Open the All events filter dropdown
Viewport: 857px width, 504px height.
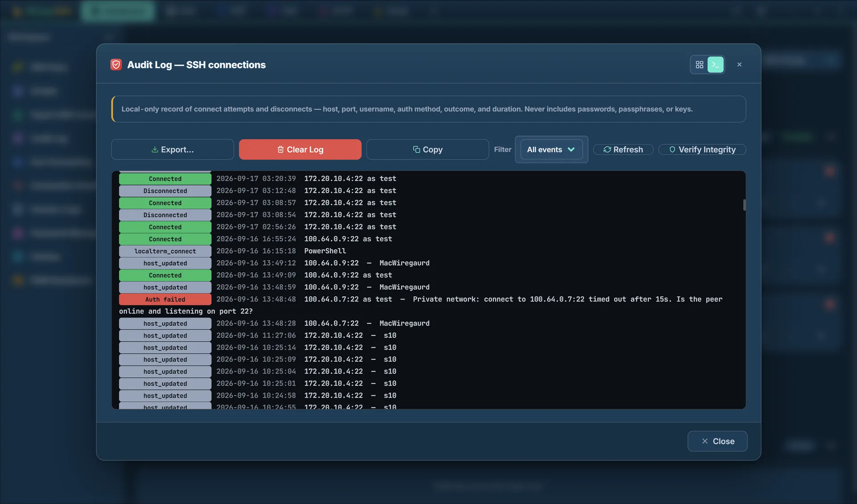551,150
